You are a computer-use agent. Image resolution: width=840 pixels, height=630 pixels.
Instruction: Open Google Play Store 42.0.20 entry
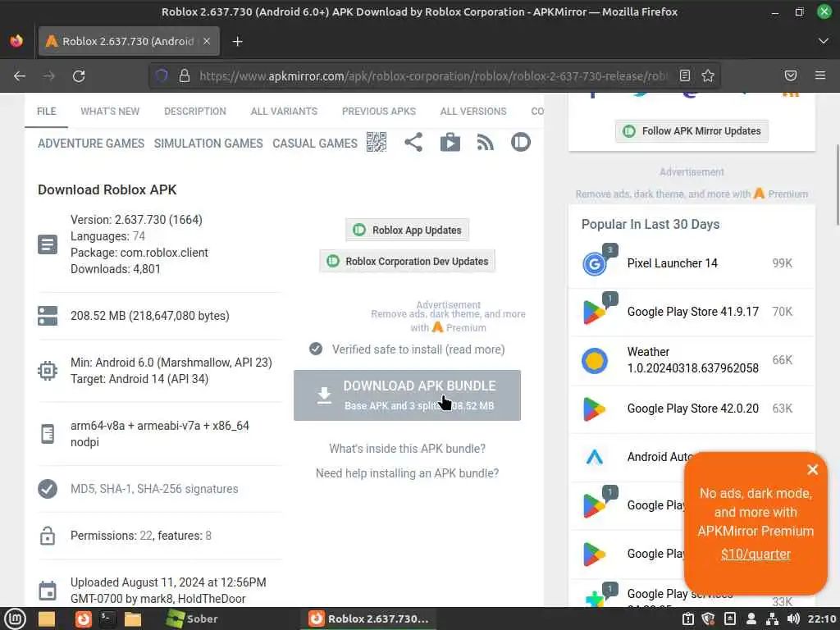(692, 409)
